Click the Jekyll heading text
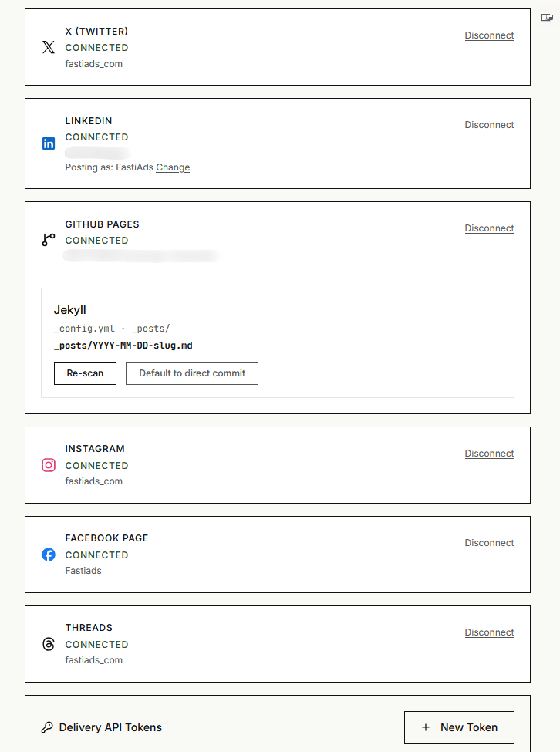 [x=70, y=310]
